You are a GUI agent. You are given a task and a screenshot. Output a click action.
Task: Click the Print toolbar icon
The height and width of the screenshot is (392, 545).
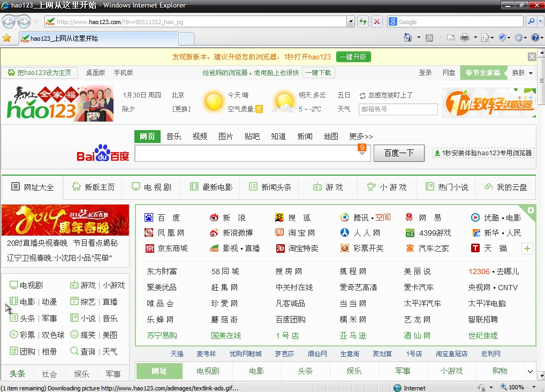[x=464, y=37]
